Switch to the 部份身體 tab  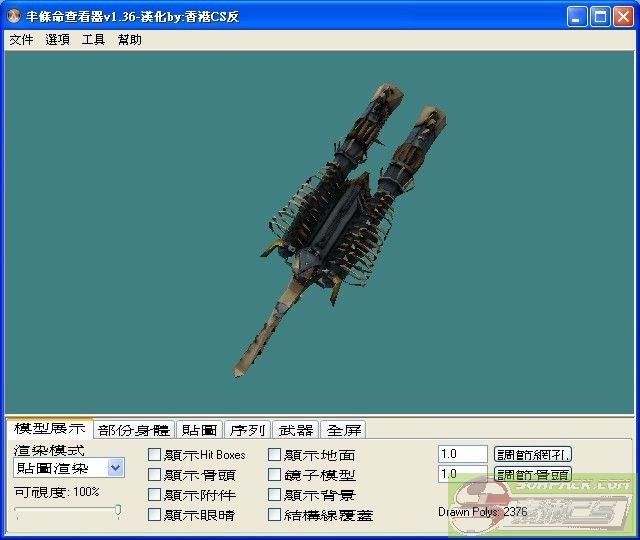pyautogui.click(x=135, y=430)
